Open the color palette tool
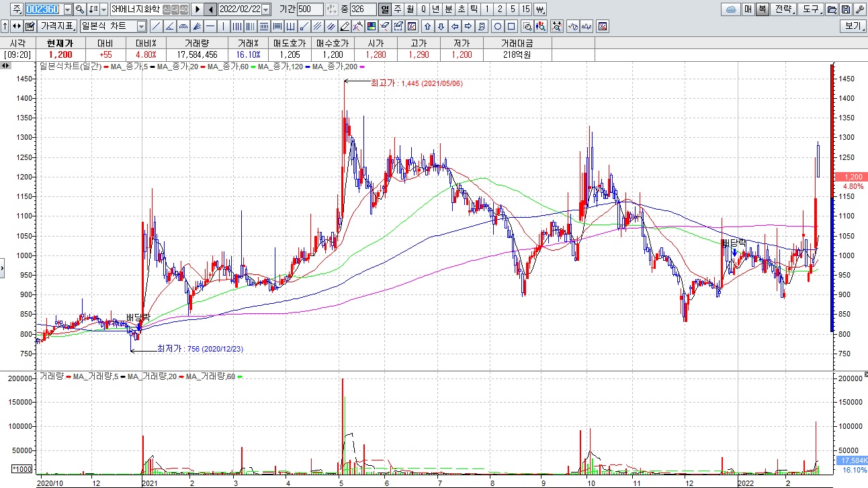The image size is (868, 488). click(371, 26)
